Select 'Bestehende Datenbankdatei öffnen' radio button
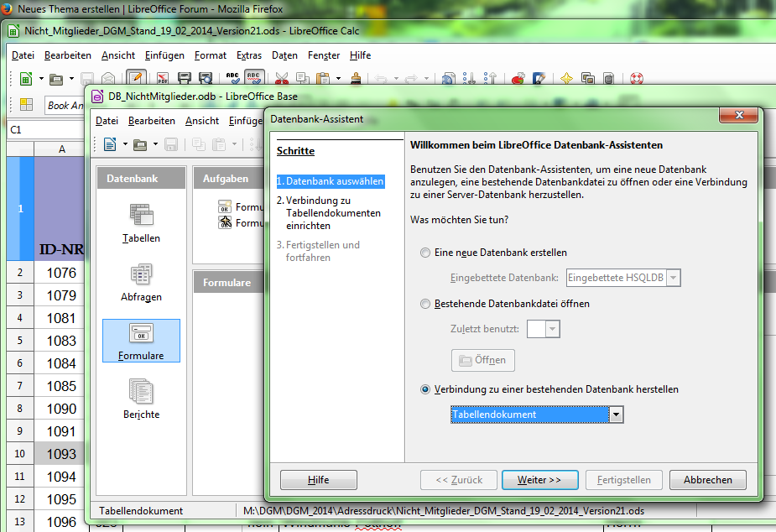776x532 pixels. [x=425, y=304]
